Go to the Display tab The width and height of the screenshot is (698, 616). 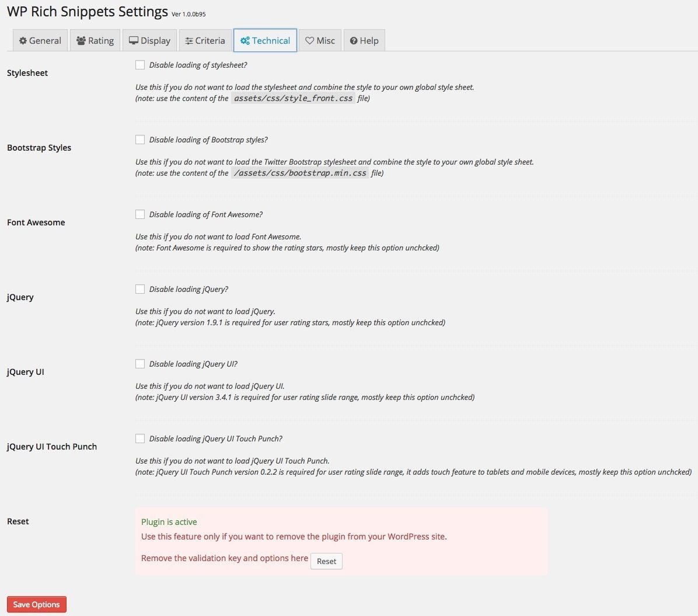point(149,40)
